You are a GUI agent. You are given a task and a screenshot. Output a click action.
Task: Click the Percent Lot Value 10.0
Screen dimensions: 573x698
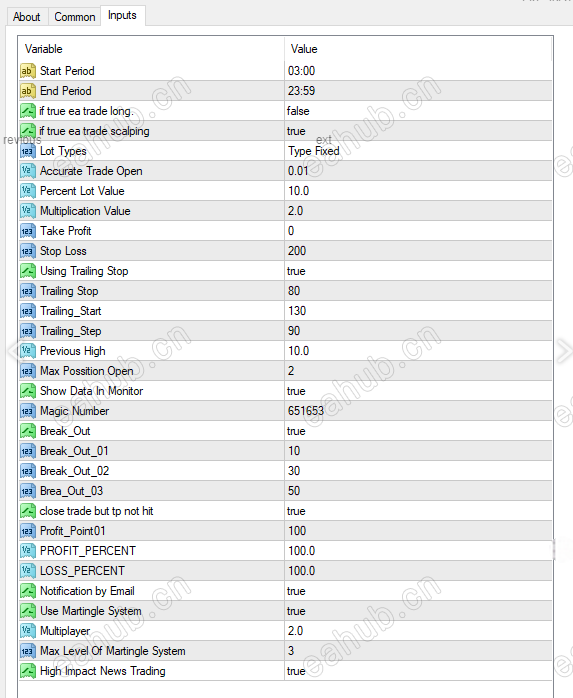click(x=298, y=191)
